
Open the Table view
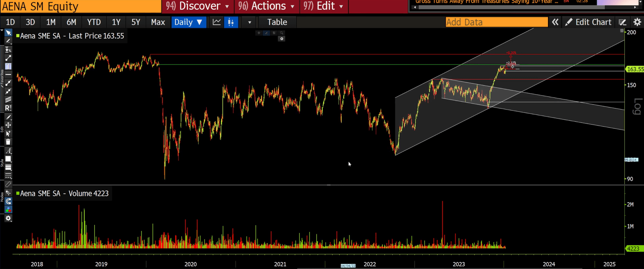277,22
